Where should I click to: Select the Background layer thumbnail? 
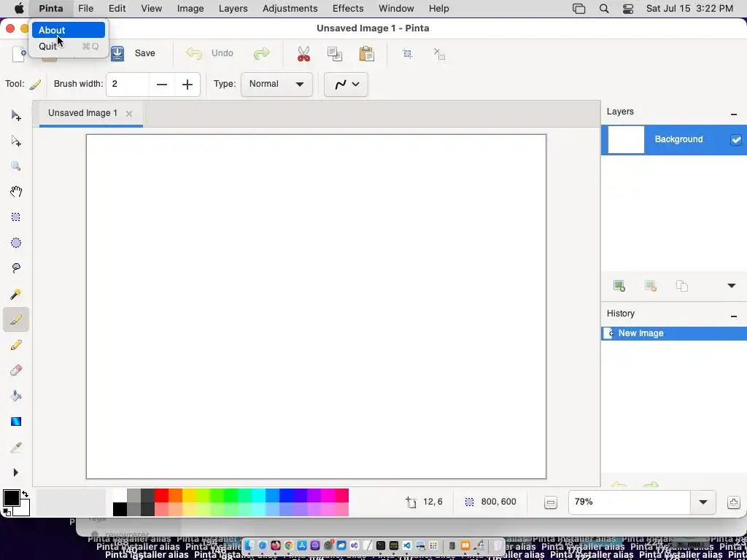[x=626, y=139]
